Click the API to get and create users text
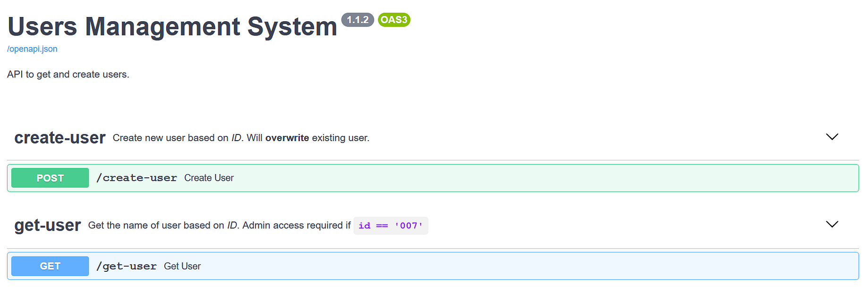868x293 pixels. coord(68,75)
